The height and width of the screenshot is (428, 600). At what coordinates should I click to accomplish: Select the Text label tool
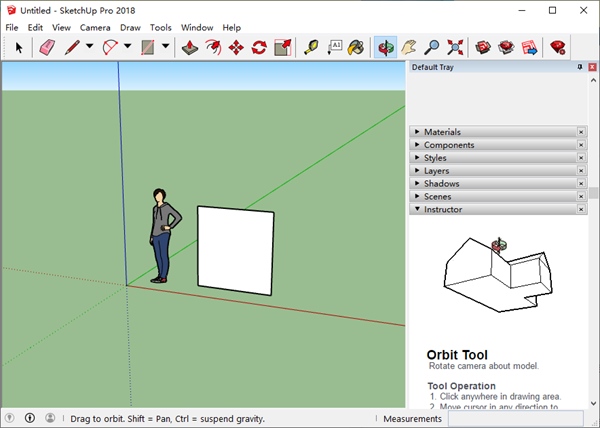(x=334, y=48)
